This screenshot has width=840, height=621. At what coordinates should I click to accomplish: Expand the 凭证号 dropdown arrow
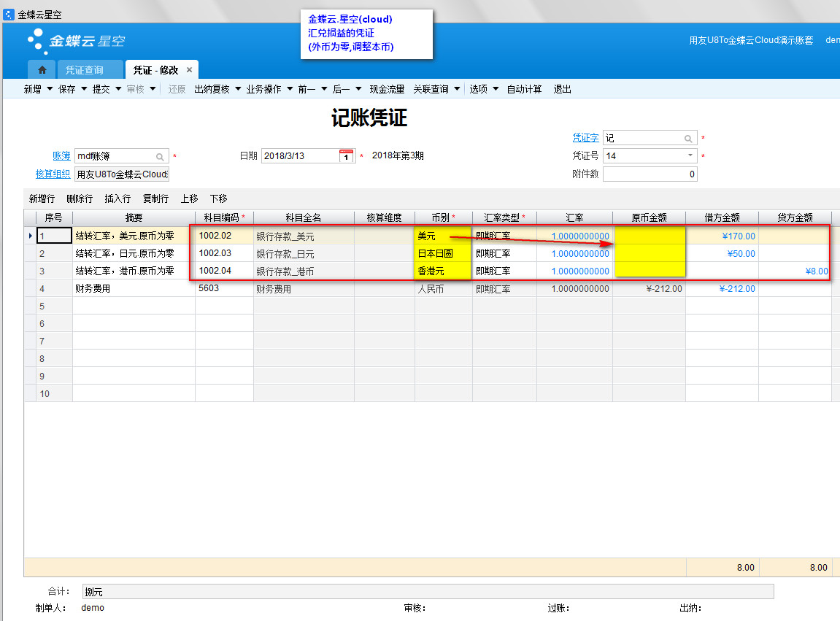click(x=690, y=155)
